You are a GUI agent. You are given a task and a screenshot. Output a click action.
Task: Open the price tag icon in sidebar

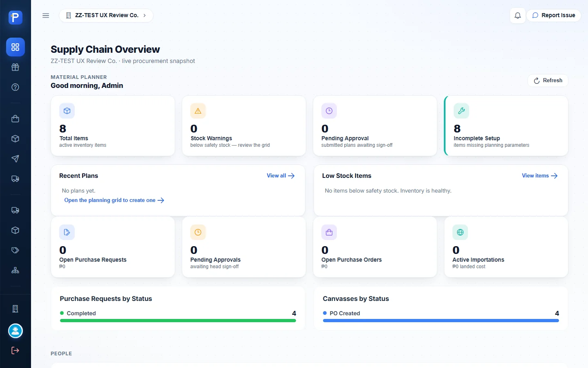pyautogui.click(x=16, y=250)
